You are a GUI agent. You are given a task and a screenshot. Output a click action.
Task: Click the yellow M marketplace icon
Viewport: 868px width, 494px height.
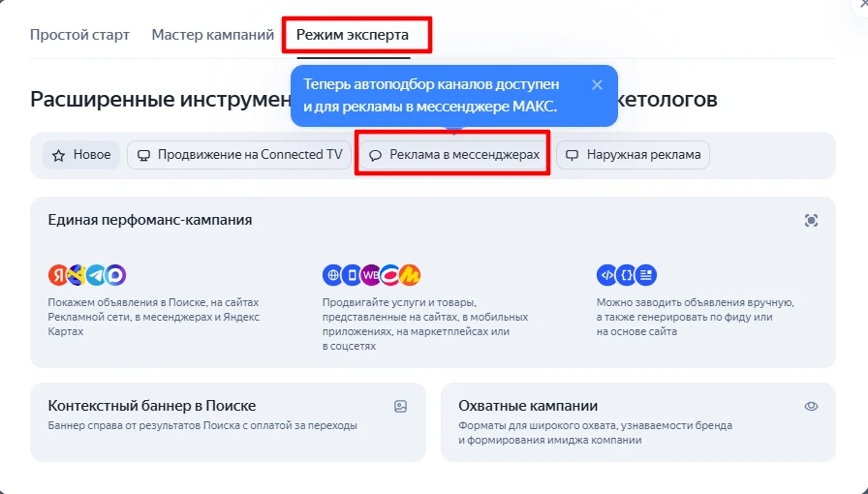[410, 275]
